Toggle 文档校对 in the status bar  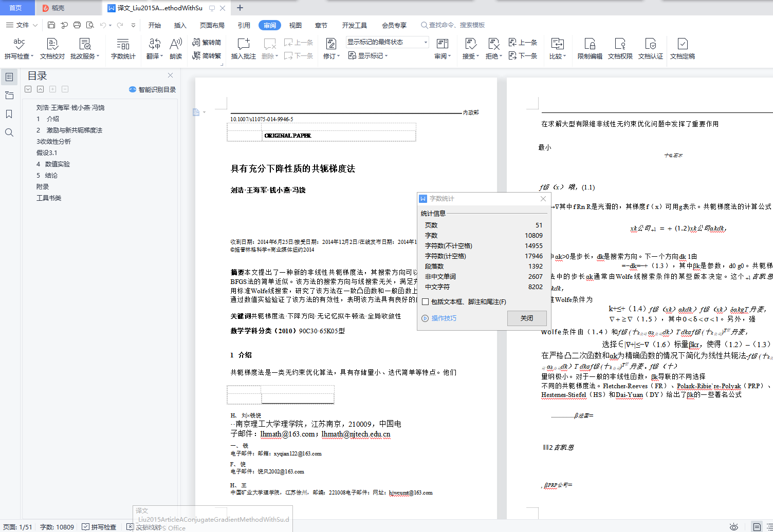144,527
